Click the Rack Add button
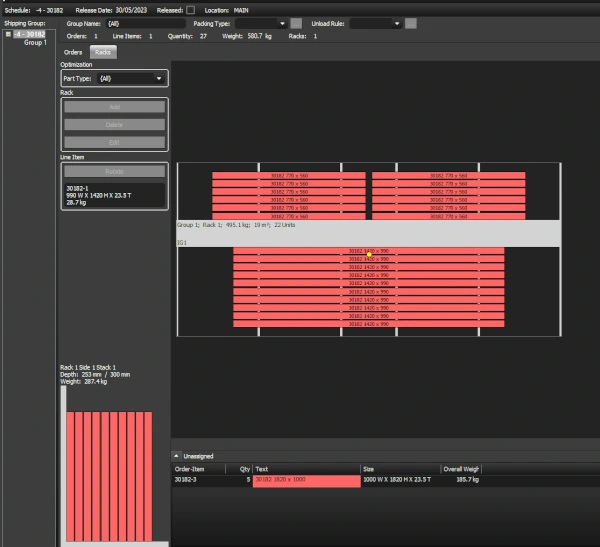This screenshot has height=547, width=600. (x=114, y=107)
